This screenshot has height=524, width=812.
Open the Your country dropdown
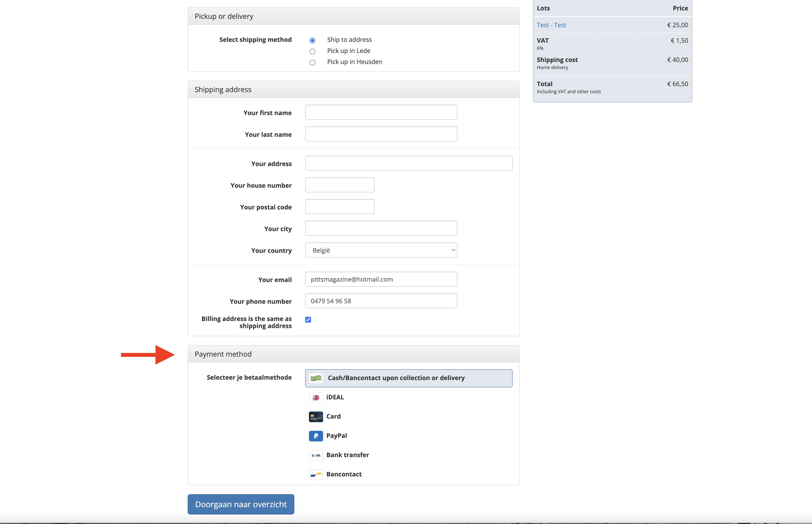381,250
